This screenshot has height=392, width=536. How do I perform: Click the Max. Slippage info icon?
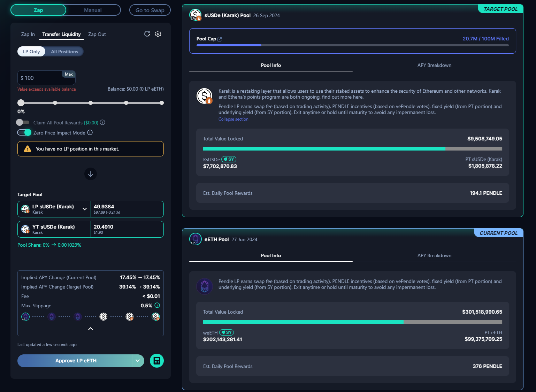coord(157,305)
